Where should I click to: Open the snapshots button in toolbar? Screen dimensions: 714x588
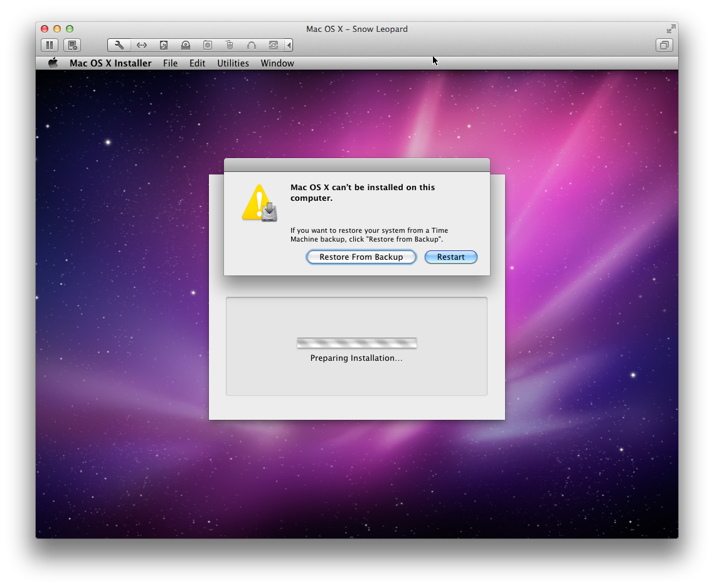(72, 45)
